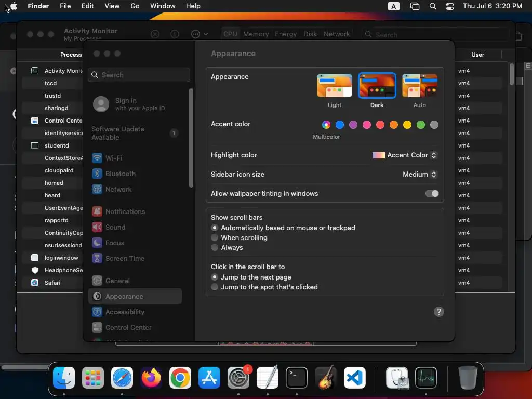Select Network in the settings sidebar
The width and height of the screenshot is (532, 399).
coord(136,189)
